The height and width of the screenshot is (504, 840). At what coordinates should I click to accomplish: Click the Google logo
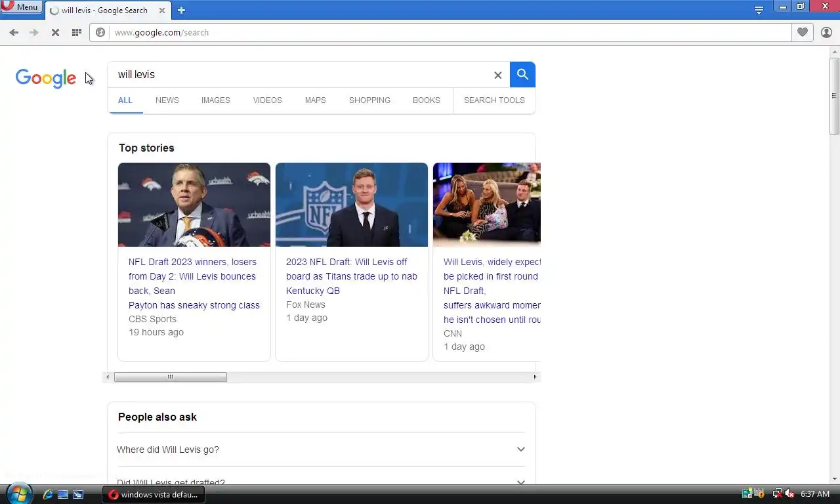click(46, 78)
